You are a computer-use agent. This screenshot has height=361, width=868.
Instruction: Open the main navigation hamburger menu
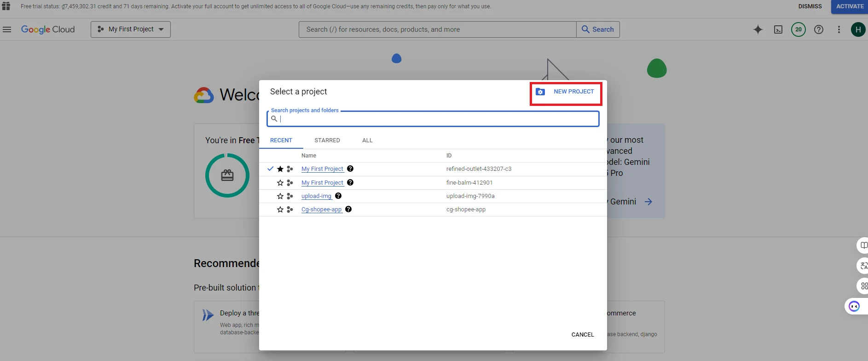pos(7,29)
